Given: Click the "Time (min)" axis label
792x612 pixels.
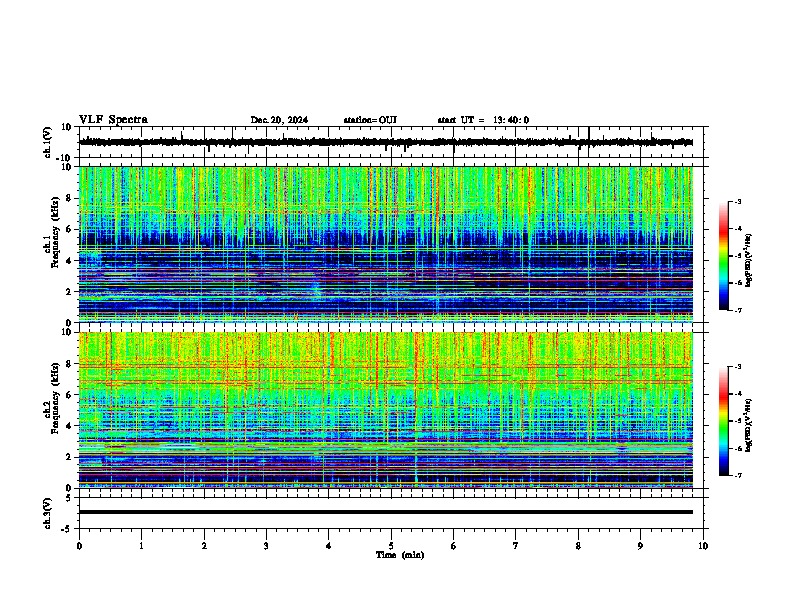Looking at the screenshot, I should tap(400, 555).
